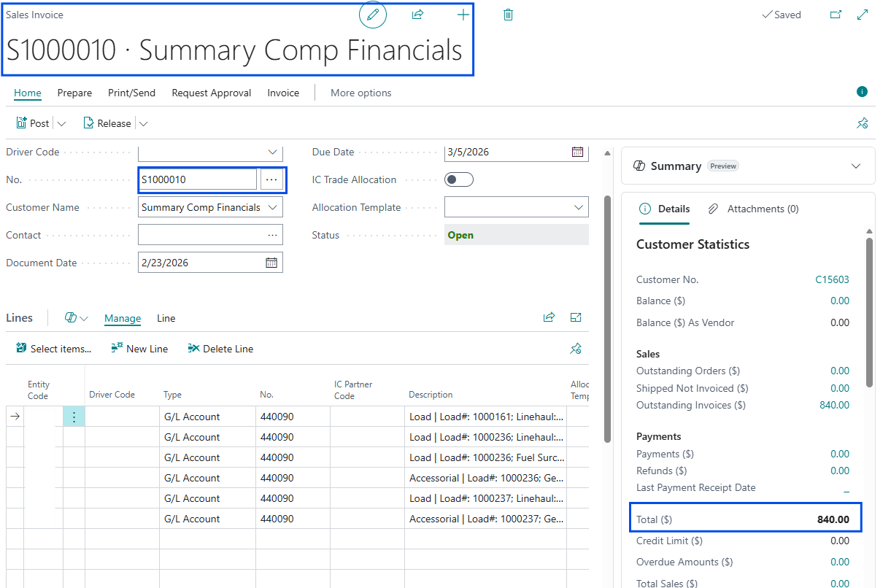This screenshot has height=588, width=891.
Task: Click the Copilot icon in Lines header
Action: [x=71, y=318]
